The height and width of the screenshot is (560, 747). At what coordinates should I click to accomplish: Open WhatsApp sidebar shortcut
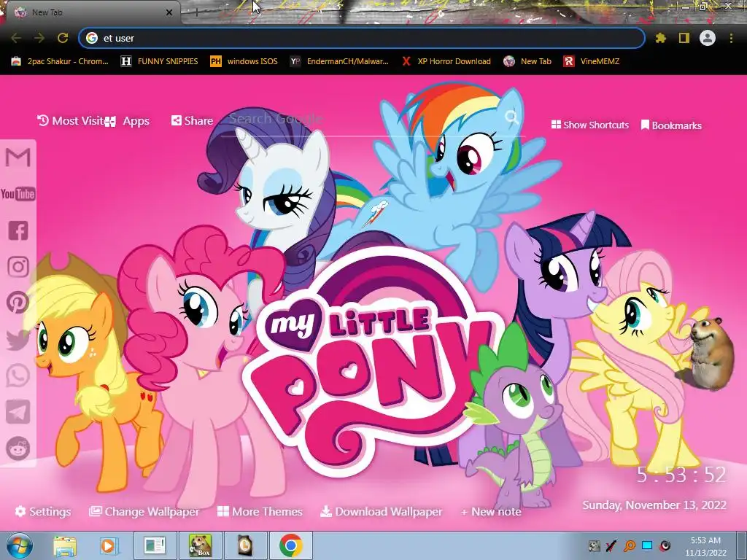click(x=18, y=376)
